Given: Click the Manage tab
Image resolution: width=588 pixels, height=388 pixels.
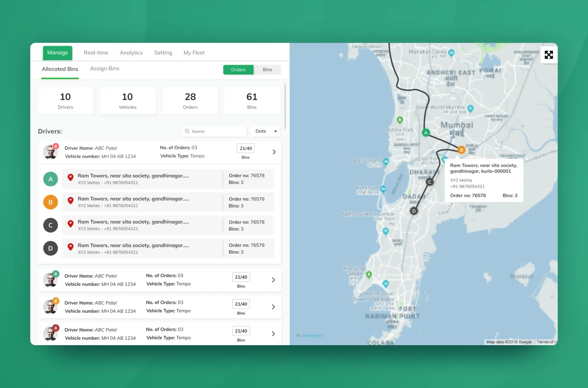Looking at the screenshot, I should pyautogui.click(x=58, y=52).
